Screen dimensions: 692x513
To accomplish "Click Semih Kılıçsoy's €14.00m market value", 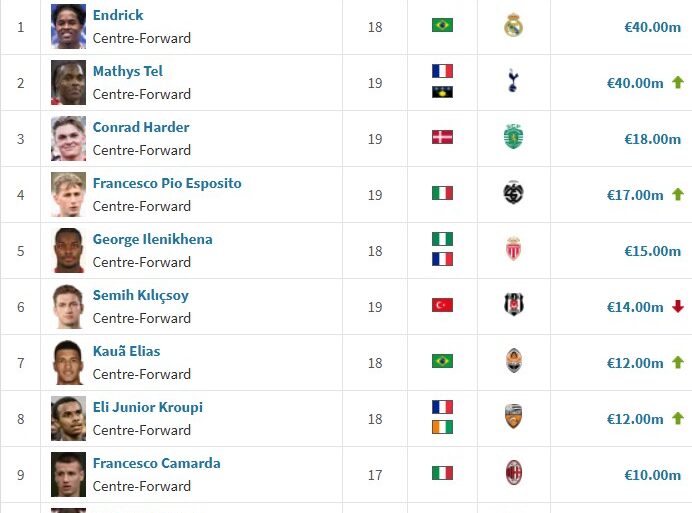I will point(635,307).
